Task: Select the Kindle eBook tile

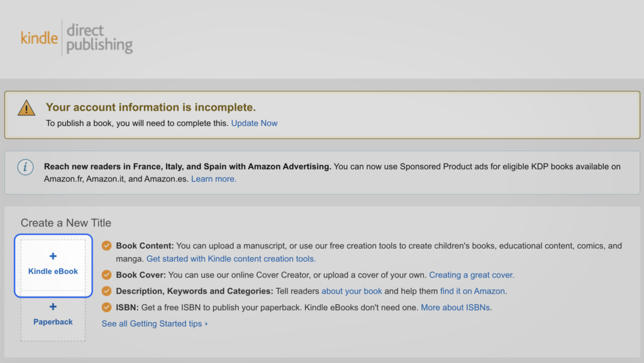Action: coord(53,265)
